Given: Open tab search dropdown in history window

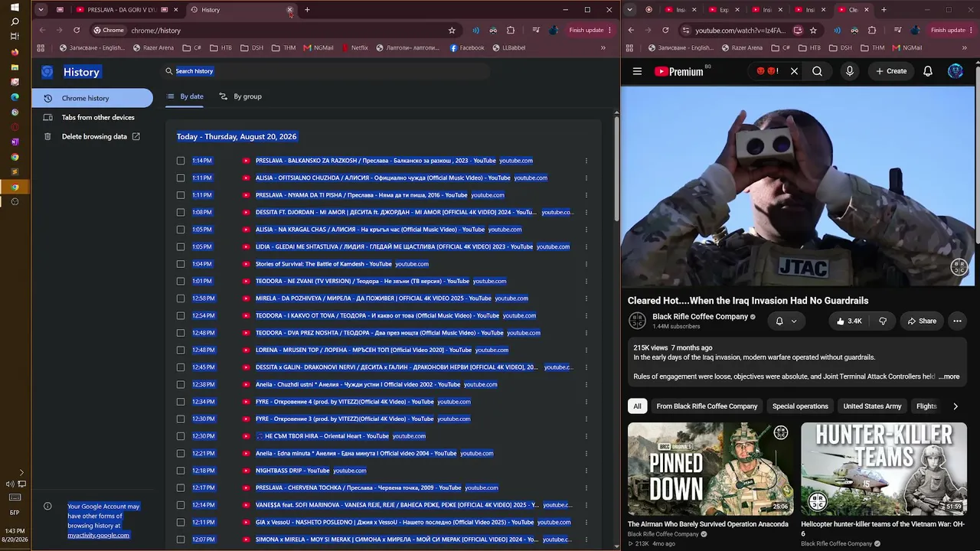Looking at the screenshot, I should point(41,10).
